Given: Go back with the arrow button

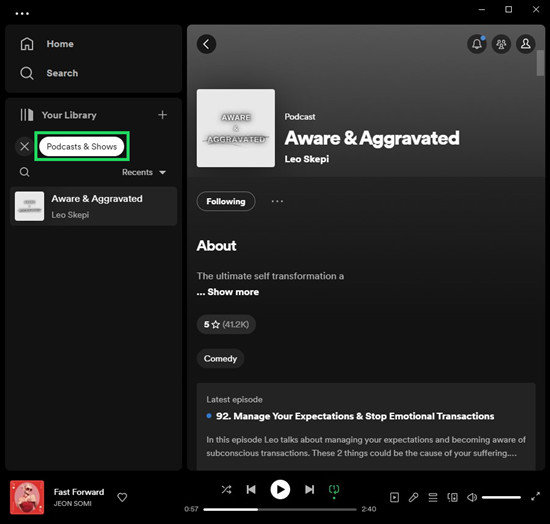Looking at the screenshot, I should point(206,44).
